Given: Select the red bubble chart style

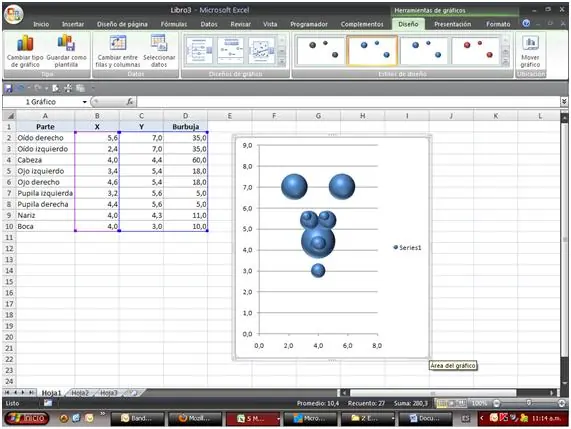Looking at the screenshot, I should tap(476, 50).
